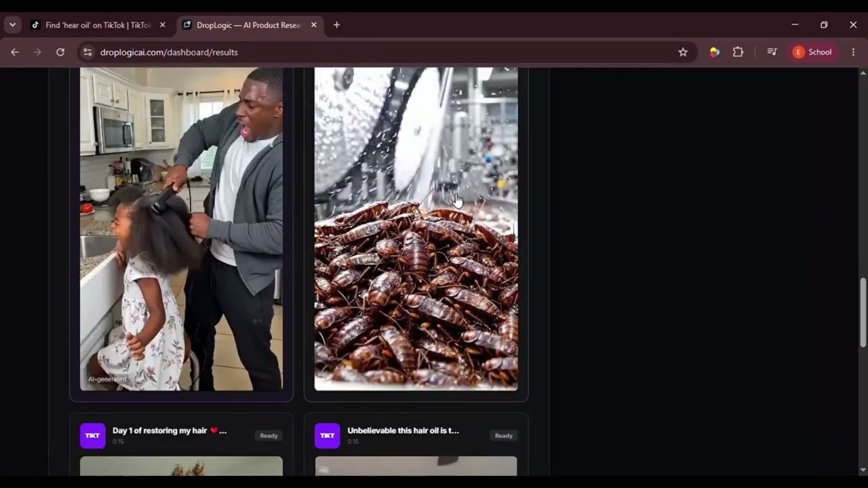Open the Chrome three-dot menu
The height and width of the screenshot is (488, 868).
(853, 52)
